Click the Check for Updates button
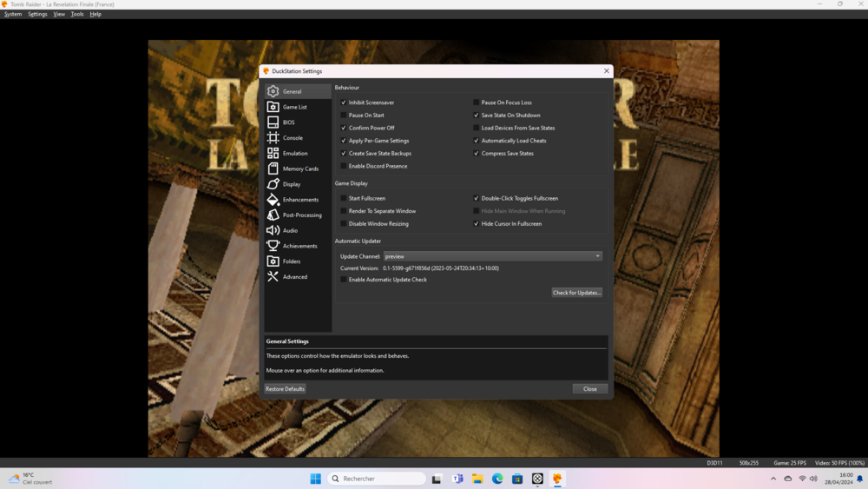This screenshot has height=489, width=868. (576, 293)
